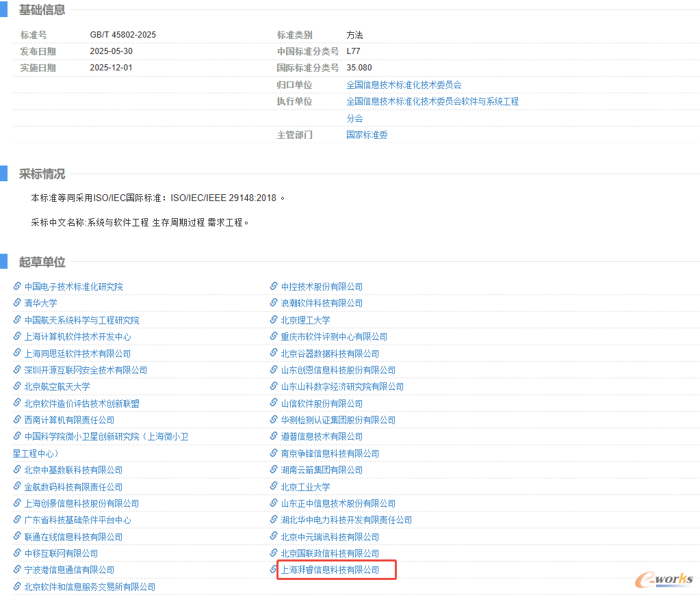This screenshot has width=700, height=595.
Task: Click link icon beside 山信软件股份有限公司
Action: 274,403
